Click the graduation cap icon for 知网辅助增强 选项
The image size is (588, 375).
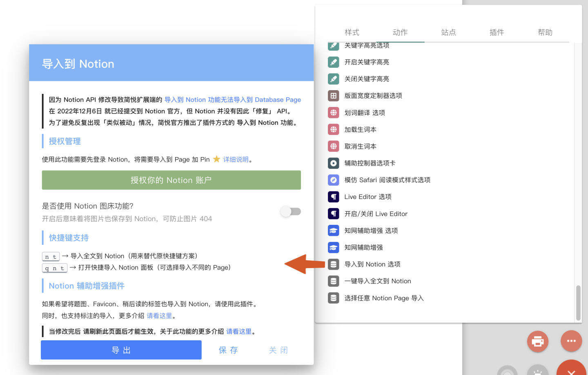(x=334, y=231)
